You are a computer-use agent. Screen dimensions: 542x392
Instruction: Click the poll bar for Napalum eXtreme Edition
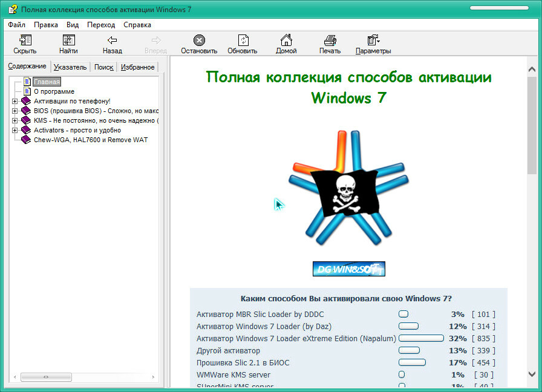click(x=421, y=338)
